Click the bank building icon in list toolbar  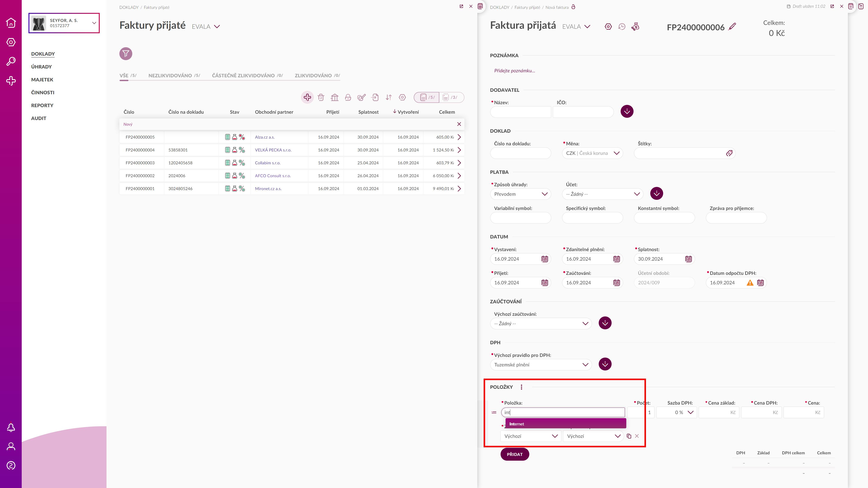pyautogui.click(x=335, y=97)
